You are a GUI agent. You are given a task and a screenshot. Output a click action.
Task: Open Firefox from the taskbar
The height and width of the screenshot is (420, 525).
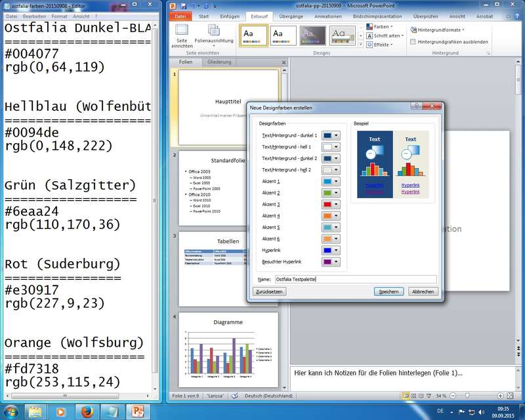[87, 411]
